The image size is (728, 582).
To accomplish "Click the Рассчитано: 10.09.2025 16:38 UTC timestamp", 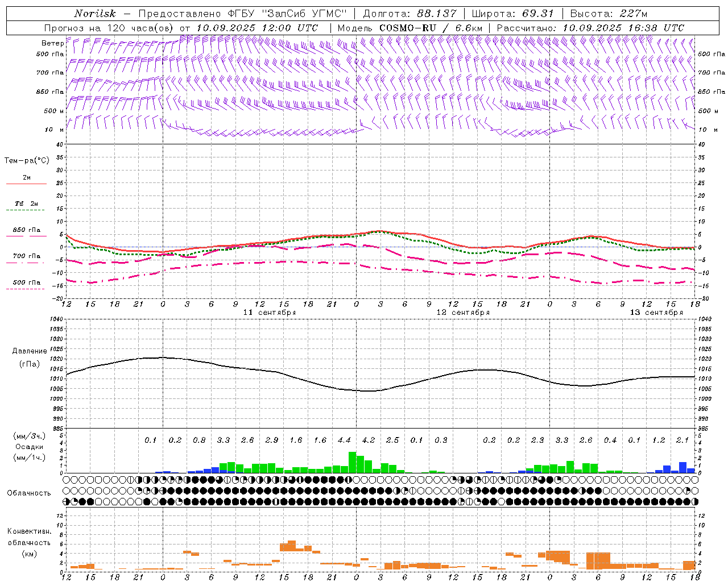I will (x=590, y=28).
